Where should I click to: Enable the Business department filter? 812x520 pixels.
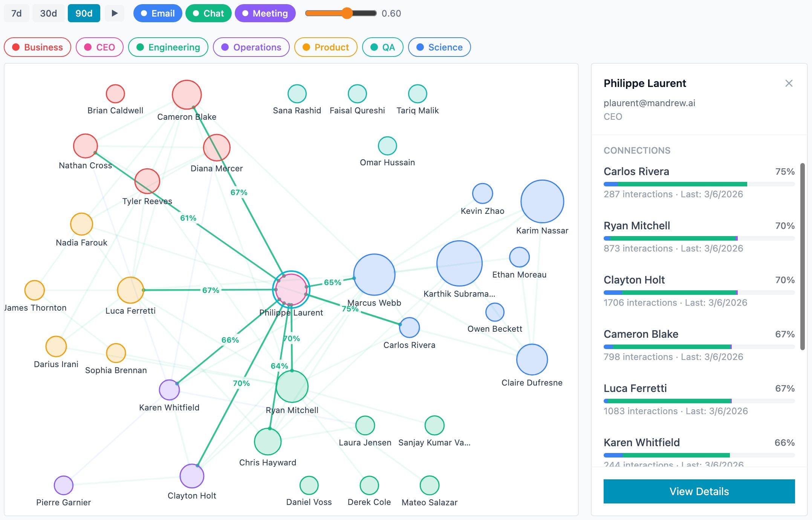[37, 47]
